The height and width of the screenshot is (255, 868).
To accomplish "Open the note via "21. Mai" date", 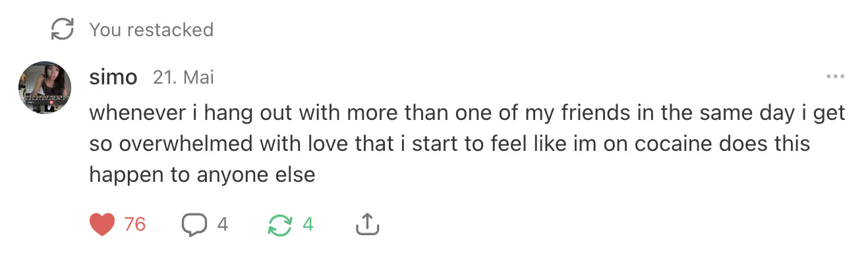I will coord(183,78).
